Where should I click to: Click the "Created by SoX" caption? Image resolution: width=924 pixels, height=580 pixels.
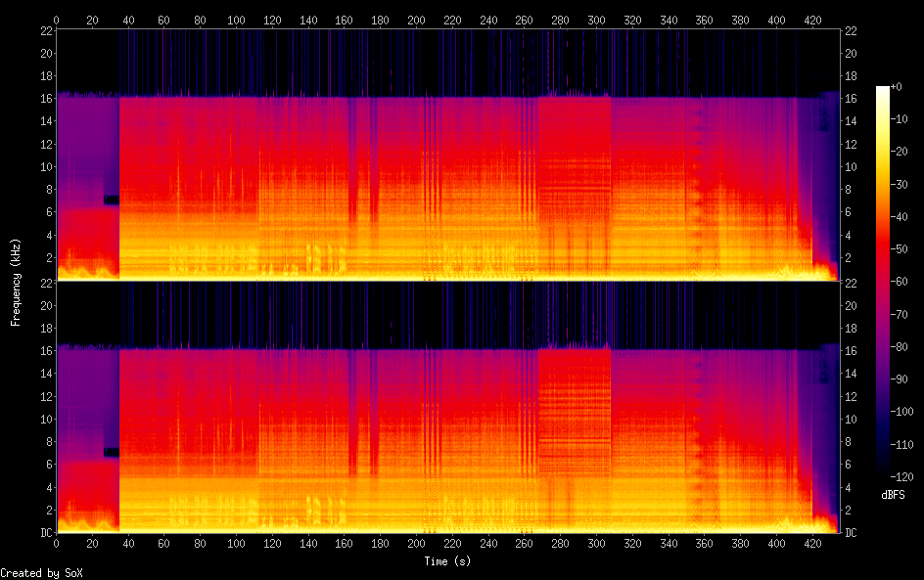(x=41, y=573)
